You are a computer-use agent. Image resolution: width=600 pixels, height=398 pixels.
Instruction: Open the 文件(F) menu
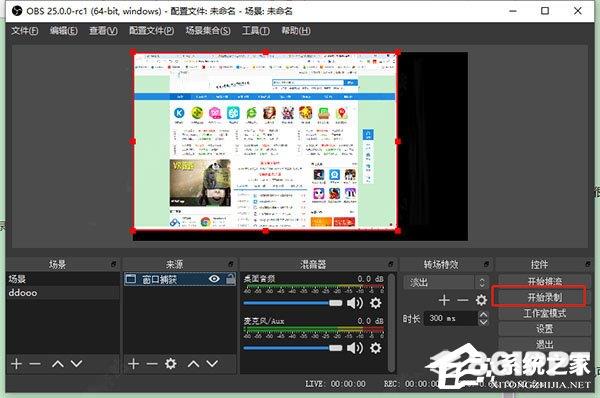pos(24,31)
